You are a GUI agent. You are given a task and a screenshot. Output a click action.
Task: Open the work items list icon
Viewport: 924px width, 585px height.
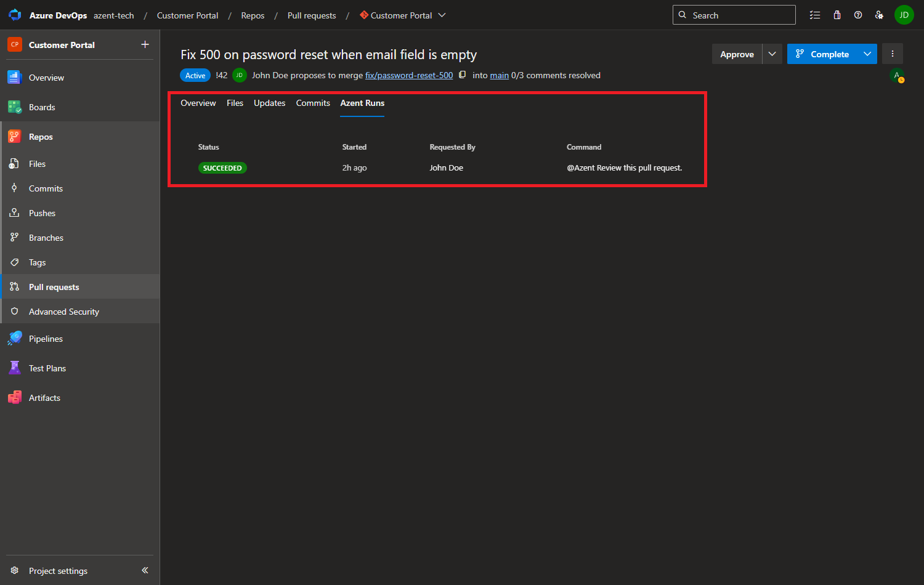[815, 15]
